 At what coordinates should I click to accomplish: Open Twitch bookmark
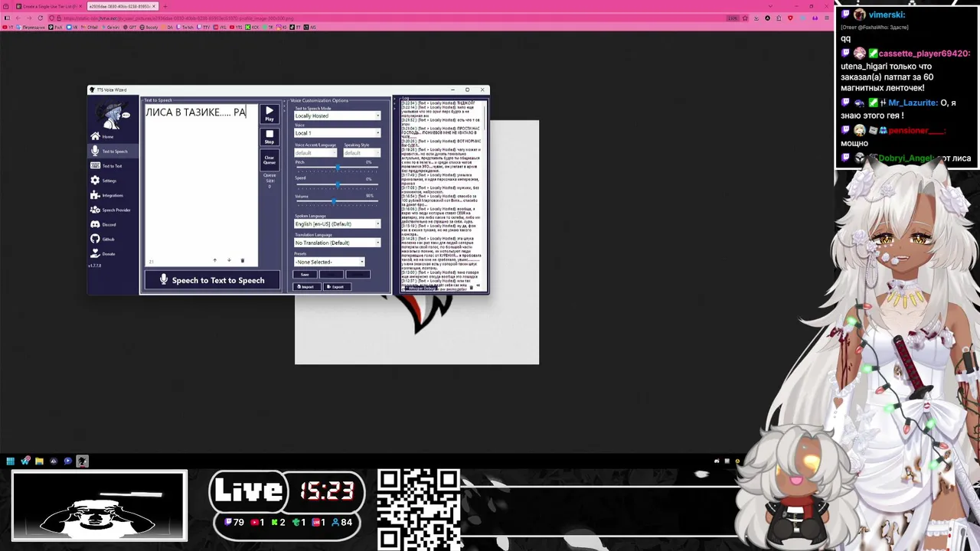coord(185,27)
